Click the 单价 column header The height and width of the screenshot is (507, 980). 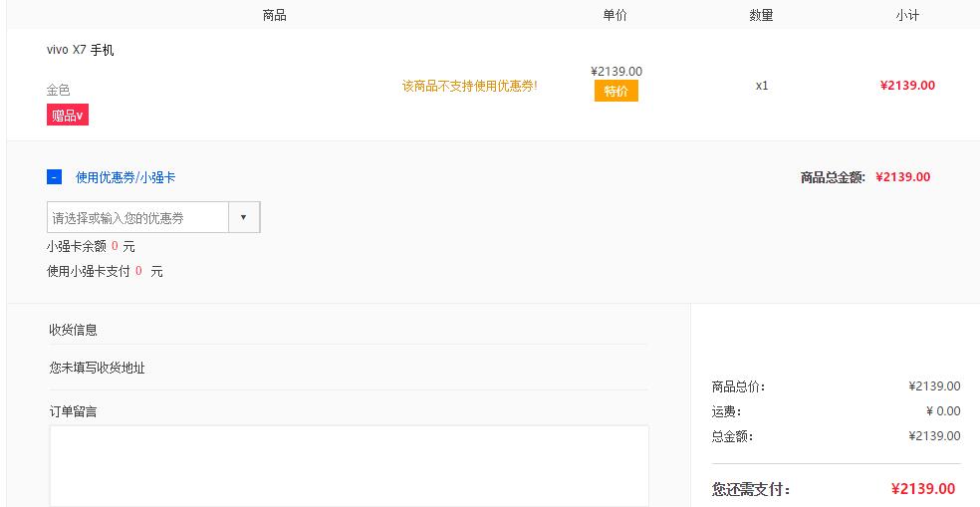615,16
